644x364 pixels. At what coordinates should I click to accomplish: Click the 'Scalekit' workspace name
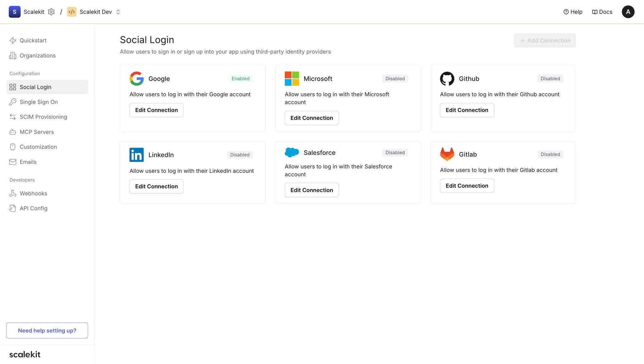(x=34, y=12)
